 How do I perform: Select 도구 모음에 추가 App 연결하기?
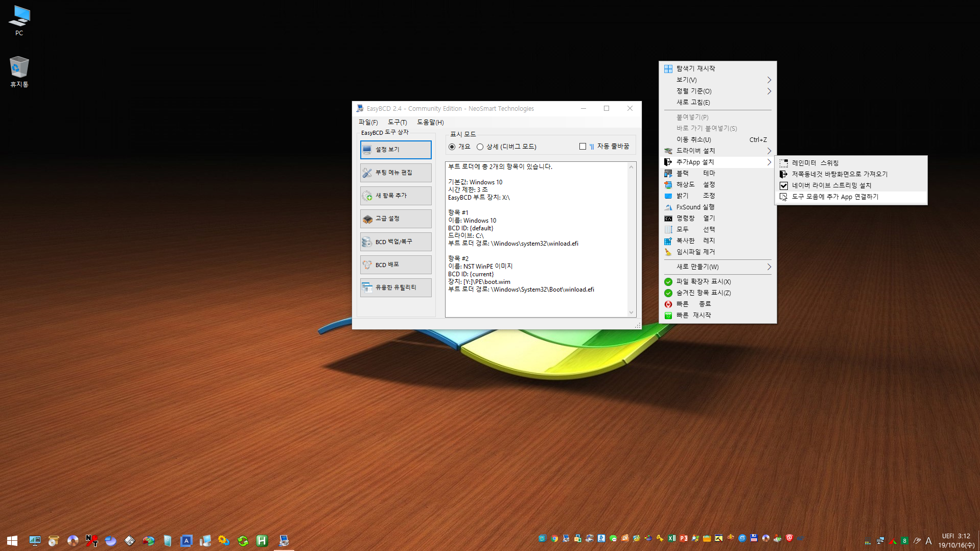[x=851, y=197]
